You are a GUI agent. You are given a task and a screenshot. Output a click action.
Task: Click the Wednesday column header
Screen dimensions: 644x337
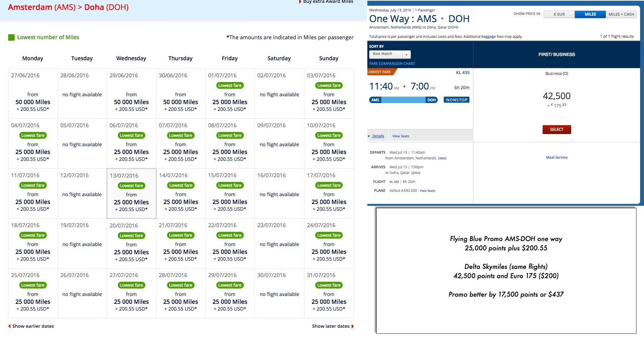(x=131, y=58)
